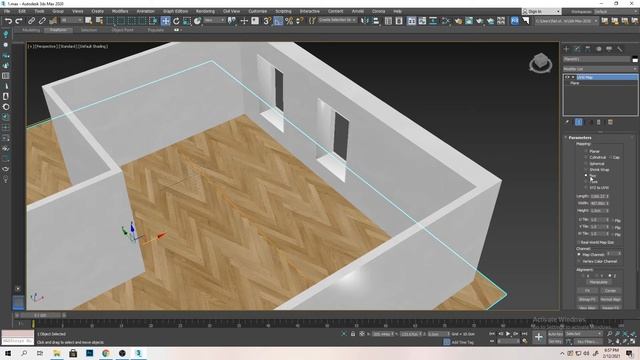Toggle the U Tile Flip checkbox
640x360 pixels.
[x=613, y=220]
